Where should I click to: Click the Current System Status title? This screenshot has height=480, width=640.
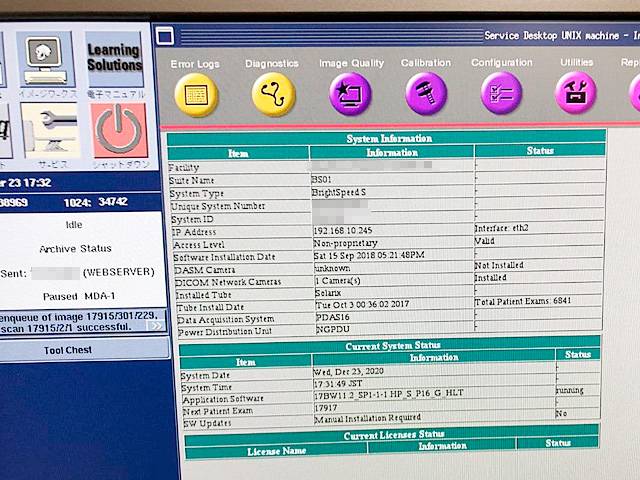(x=393, y=346)
